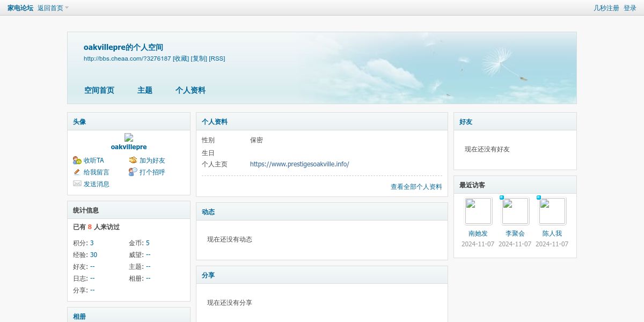Open avatar image above oakvillepre name
644x322 pixels.
(129, 138)
